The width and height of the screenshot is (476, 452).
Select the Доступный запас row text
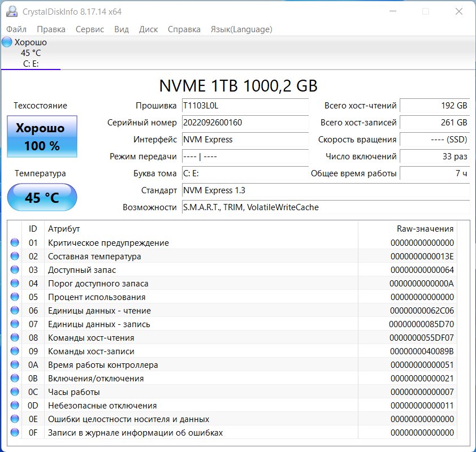pyautogui.click(x=82, y=270)
